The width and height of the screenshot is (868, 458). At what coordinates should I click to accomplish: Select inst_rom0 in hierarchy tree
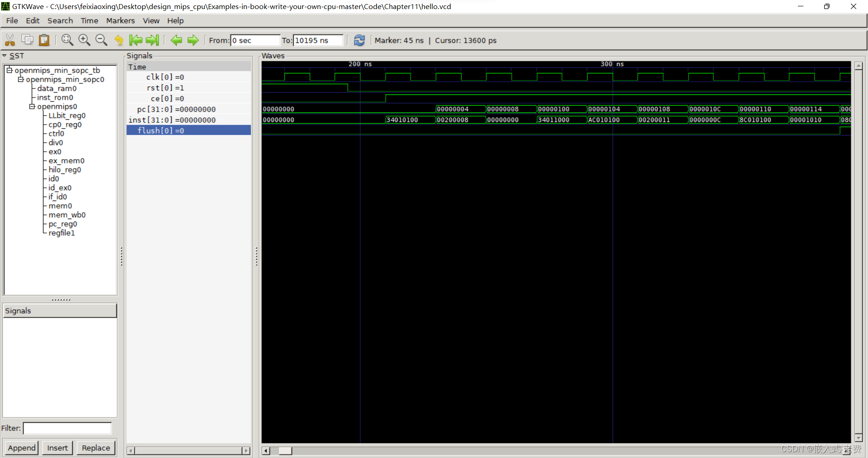[55, 97]
